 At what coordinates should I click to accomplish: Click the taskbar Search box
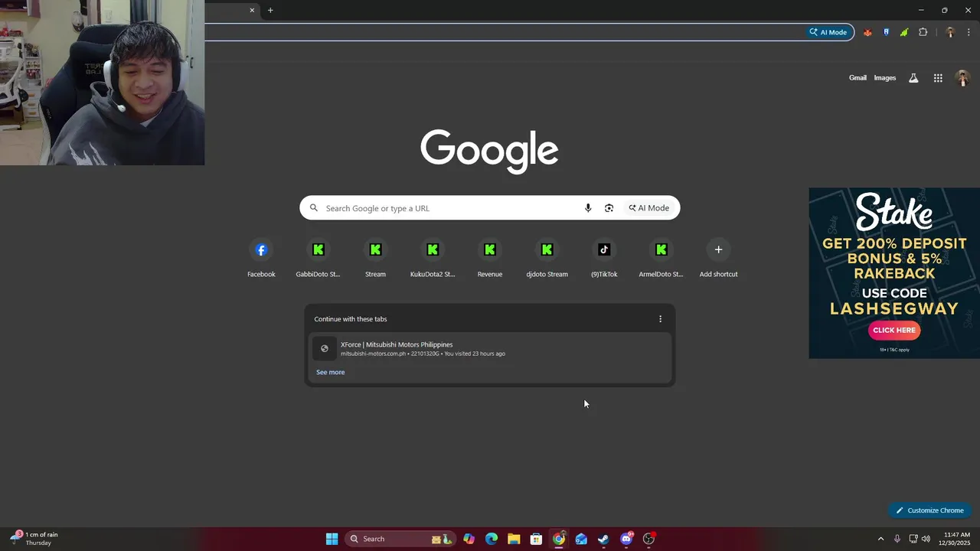(x=400, y=539)
